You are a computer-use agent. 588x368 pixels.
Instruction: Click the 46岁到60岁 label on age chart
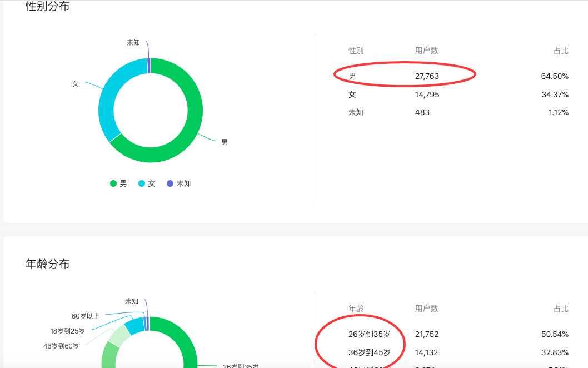click(61, 346)
